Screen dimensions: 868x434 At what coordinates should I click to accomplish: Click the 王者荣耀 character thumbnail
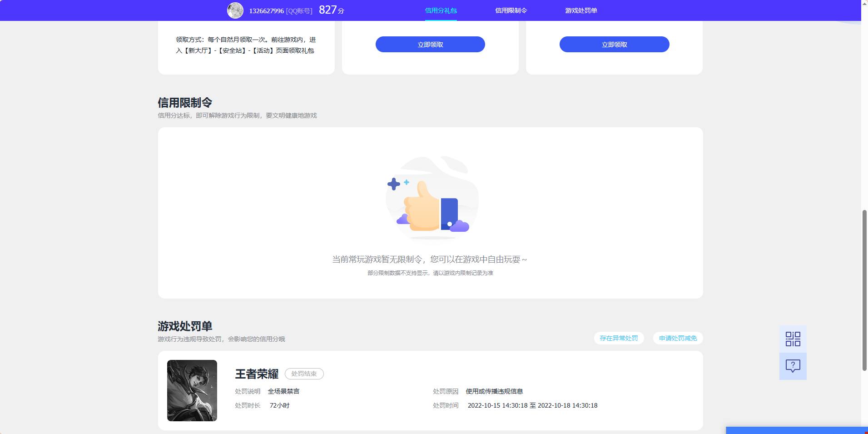[192, 390]
